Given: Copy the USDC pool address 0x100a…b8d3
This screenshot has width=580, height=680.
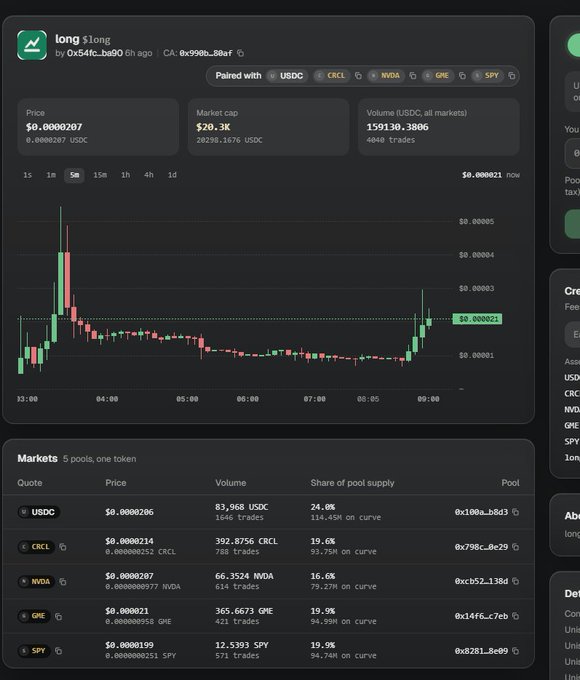Looking at the screenshot, I should click(515, 512).
